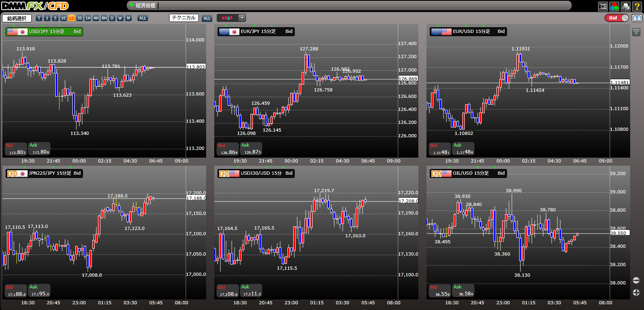The height and width of the screenshot is (310, 644).
Task: Zoom in with the plus circle icon
Action: [x=636, y=293]
